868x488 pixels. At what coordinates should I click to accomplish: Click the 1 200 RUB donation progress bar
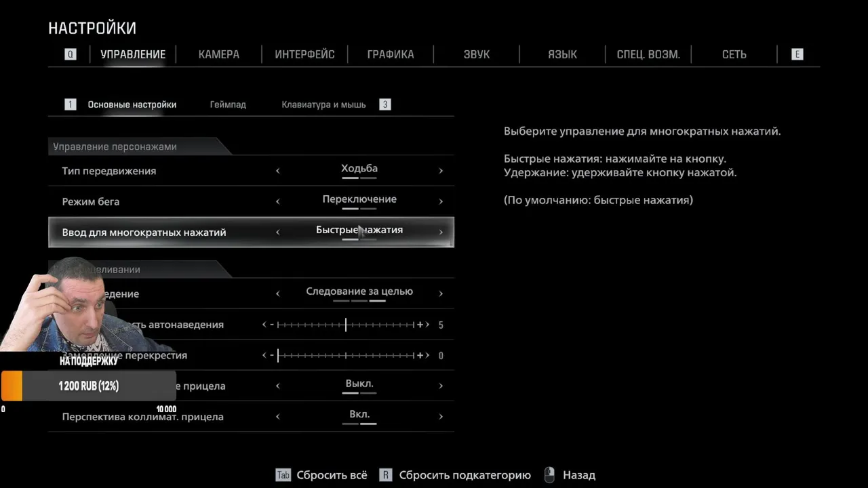(88, 386)
